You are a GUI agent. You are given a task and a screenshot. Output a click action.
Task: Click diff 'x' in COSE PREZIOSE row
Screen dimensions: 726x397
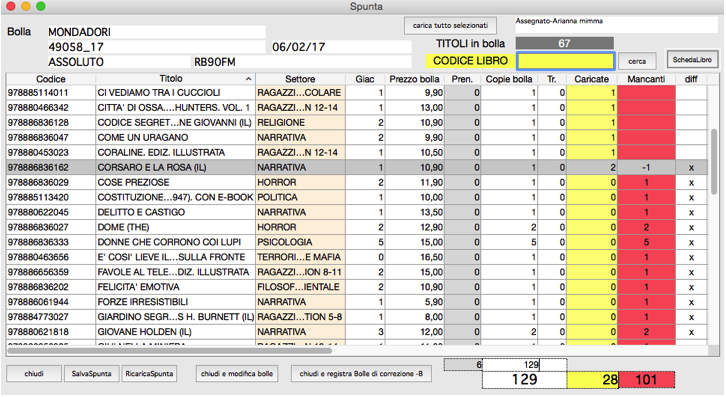tap(691, 183)
